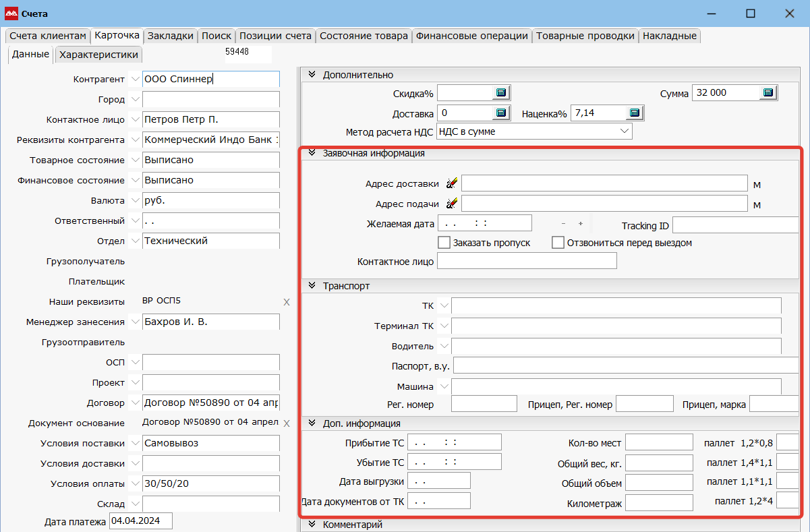
Task: Click minus button next to Желаемая дата
Action: [564, 223]
